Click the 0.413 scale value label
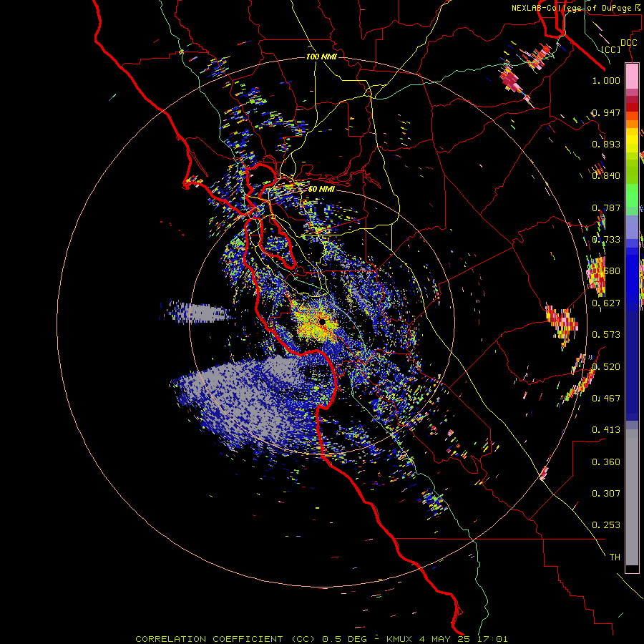The image size is (644, 644). pos(606,429)
